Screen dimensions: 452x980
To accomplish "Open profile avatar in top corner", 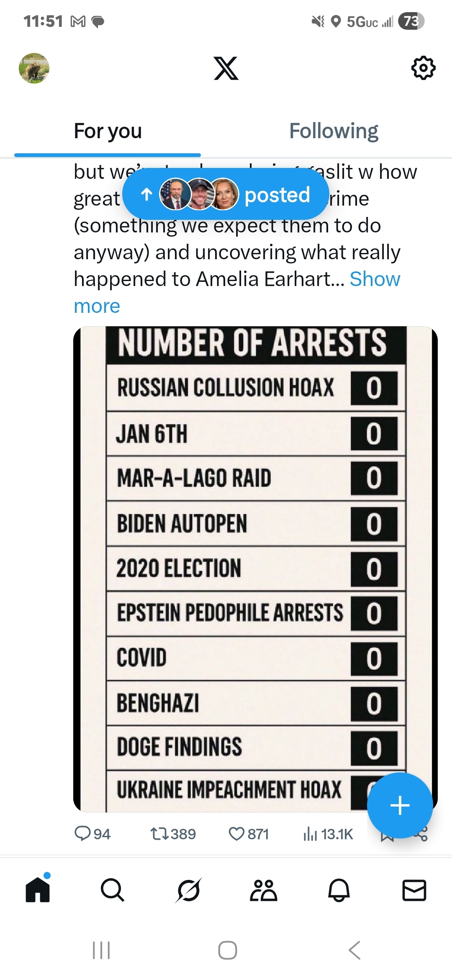I will point(34,68).
